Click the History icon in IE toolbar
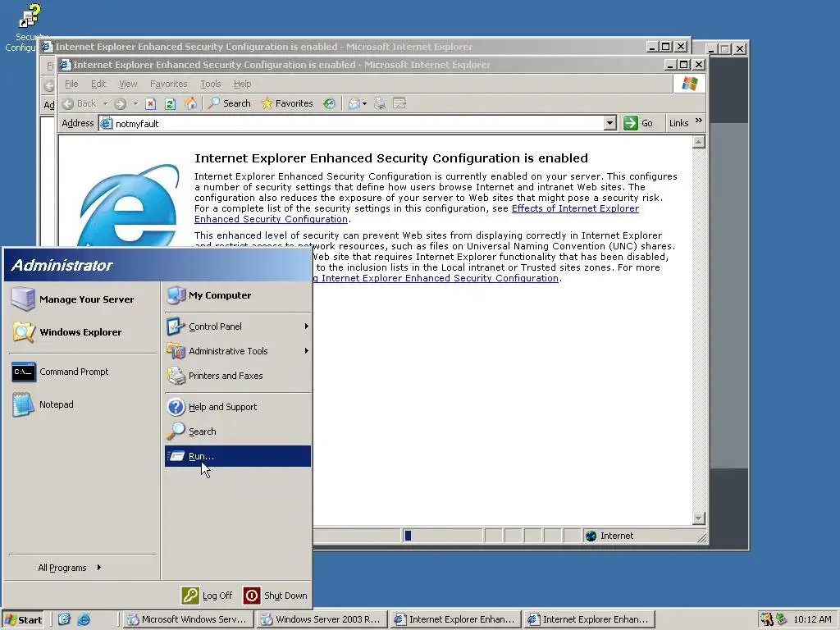The width and height of the screenshot is (840, 630). coord(329,103)
